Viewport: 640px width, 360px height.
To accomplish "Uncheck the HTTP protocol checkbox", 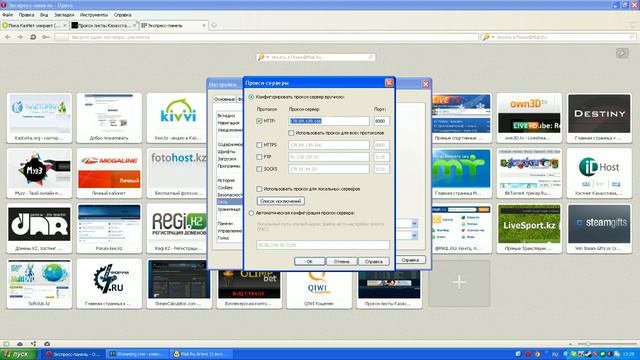I will (x=259, y=121).
